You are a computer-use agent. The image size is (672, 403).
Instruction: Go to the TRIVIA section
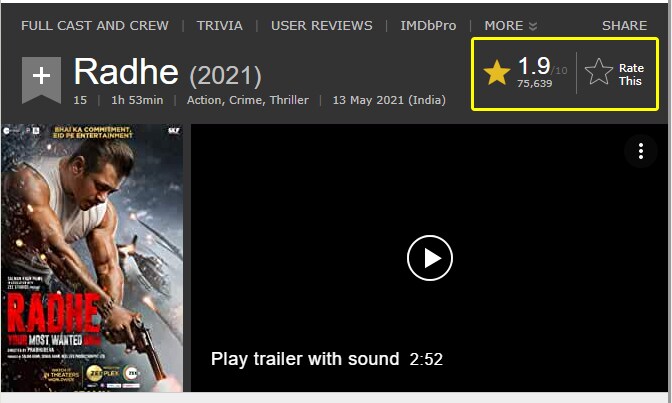tap(219, 26)
